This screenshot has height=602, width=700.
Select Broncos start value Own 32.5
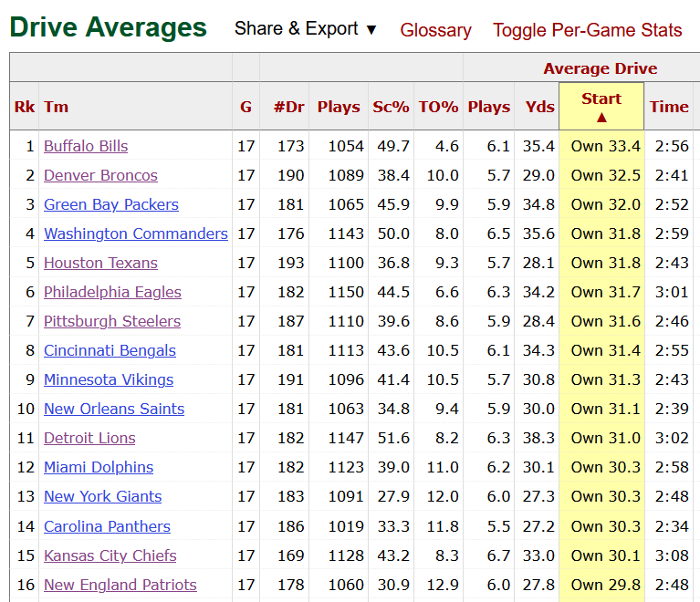(605, 175)
